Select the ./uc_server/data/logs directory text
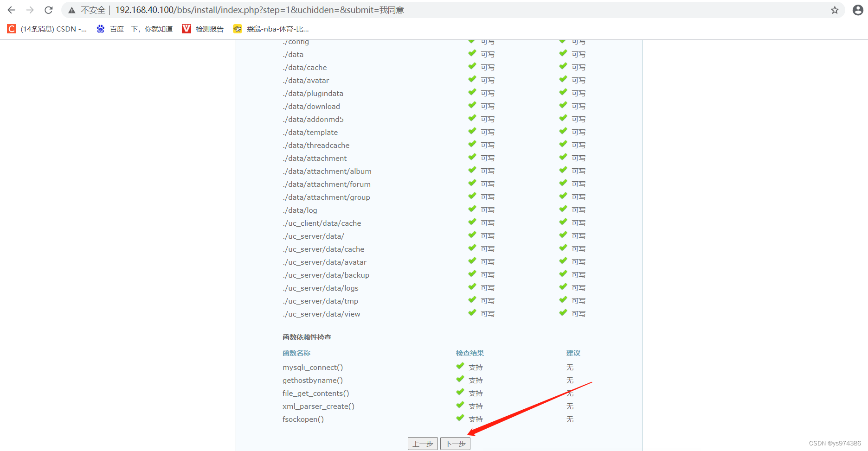868x451 pixels. [321, 288]
